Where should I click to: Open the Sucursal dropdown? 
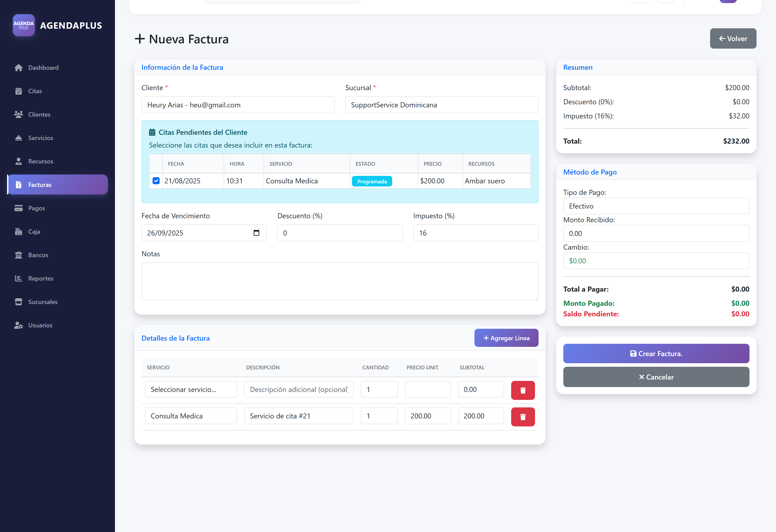(x=442, y=105)
